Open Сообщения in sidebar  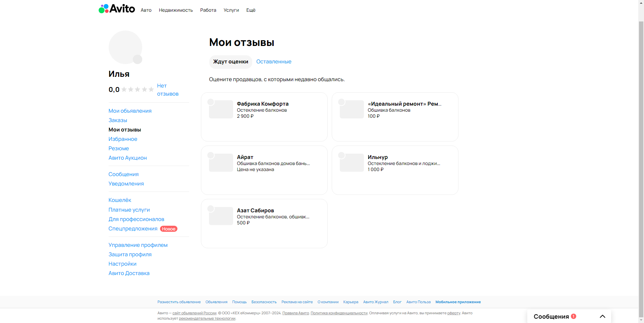(123, 174)
